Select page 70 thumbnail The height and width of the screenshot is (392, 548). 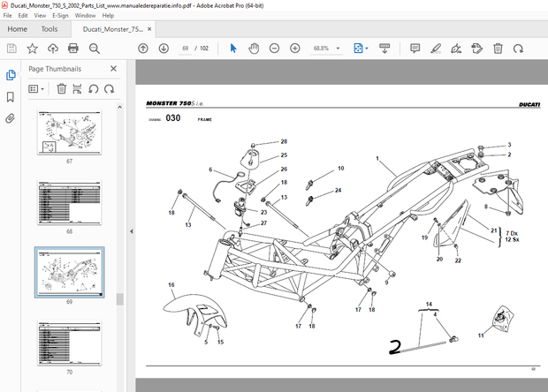click(69, 343)
